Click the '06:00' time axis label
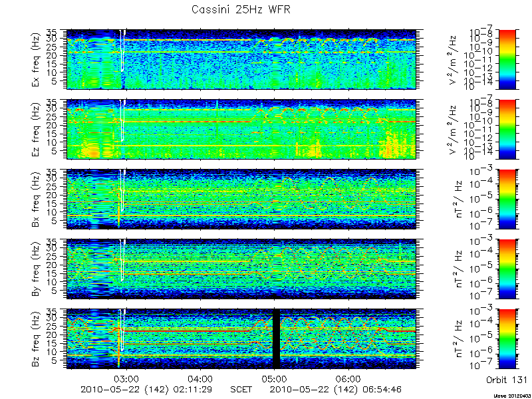Viewport: 532px width, 399px height. 347,378
